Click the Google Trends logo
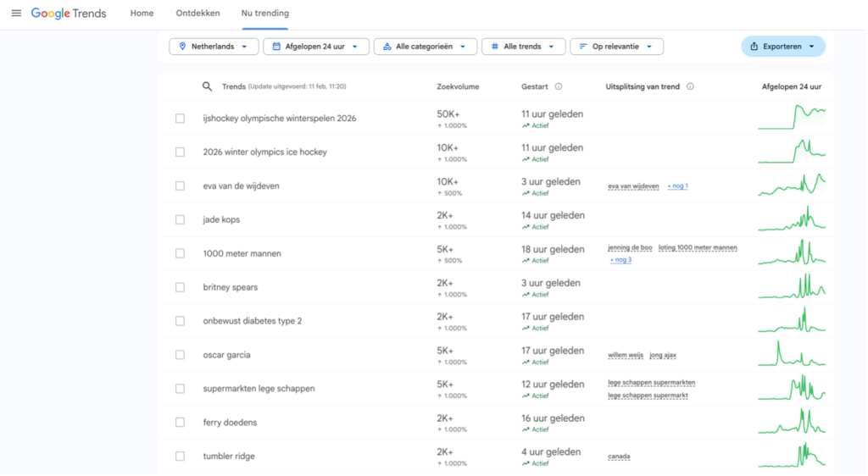Image resolution: width=868 pixels, height=476 pixels. (69, 14)
